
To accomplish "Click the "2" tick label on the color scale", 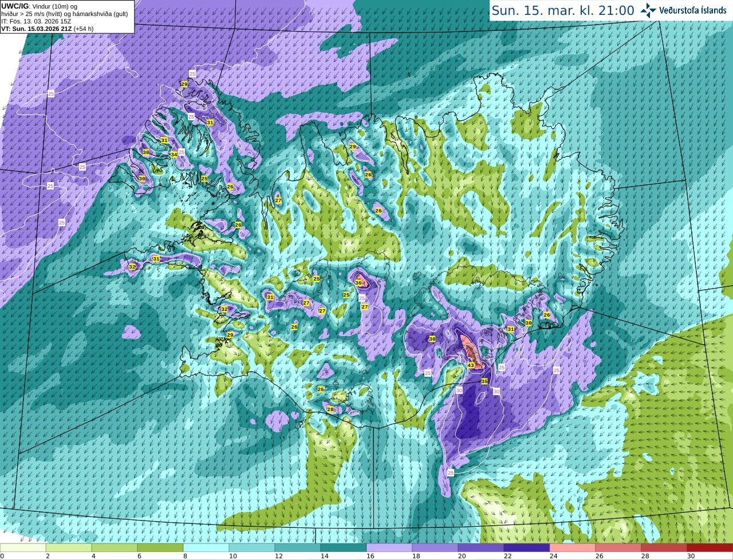I will 48,556.
